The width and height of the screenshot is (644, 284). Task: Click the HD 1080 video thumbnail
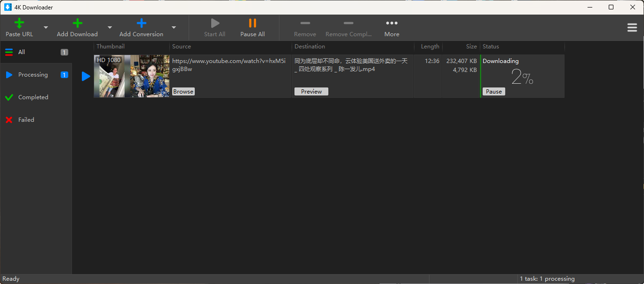pyautogui.click(x=131, y=76)
